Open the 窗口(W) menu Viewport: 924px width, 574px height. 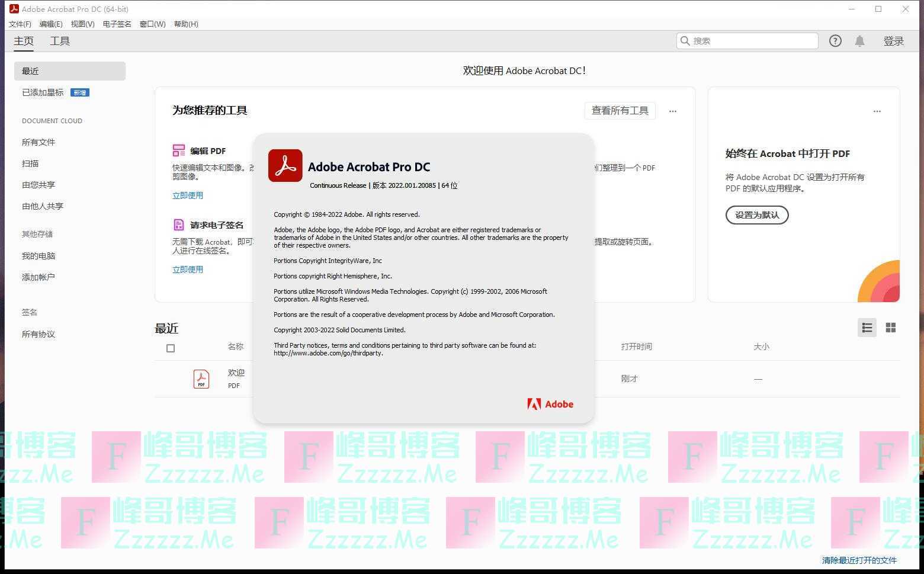click(x=153, y=24)
